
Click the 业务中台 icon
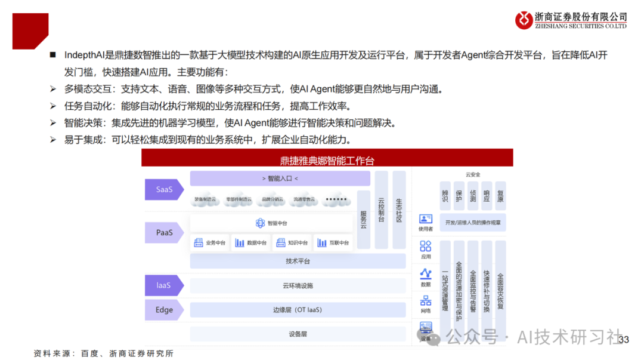tap(199, 242)
